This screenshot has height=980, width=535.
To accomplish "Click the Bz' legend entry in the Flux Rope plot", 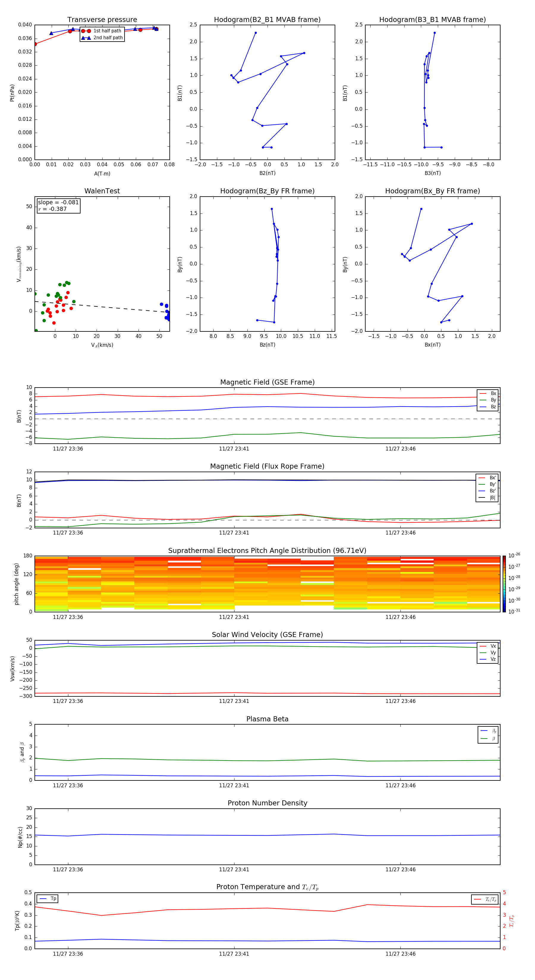I will [487, 491].
